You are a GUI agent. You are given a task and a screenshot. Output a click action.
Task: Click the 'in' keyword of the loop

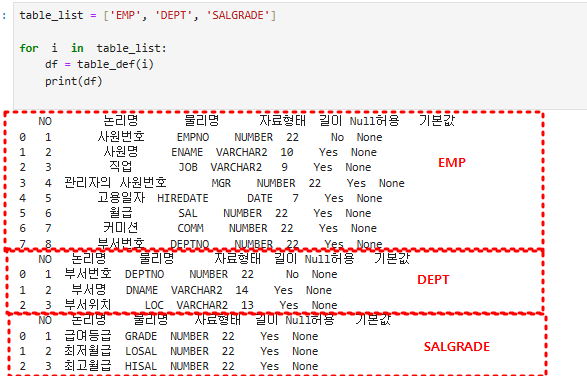[x=77, y=48]
